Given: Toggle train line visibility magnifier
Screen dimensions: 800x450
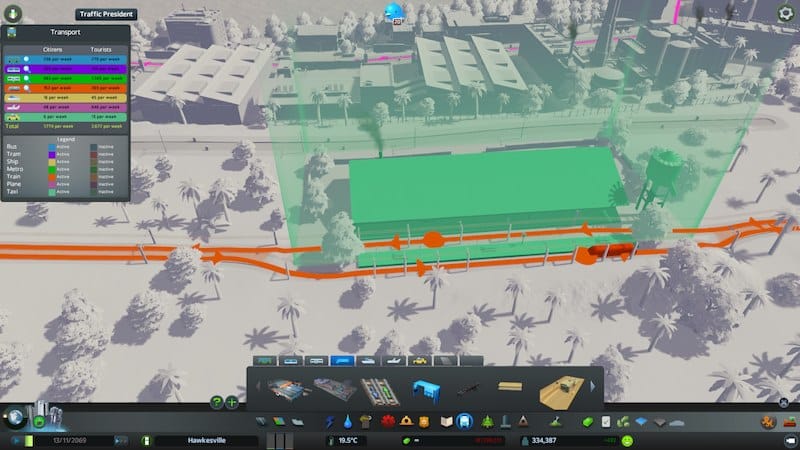Looking at the screenshot, I should click(27, 88).
